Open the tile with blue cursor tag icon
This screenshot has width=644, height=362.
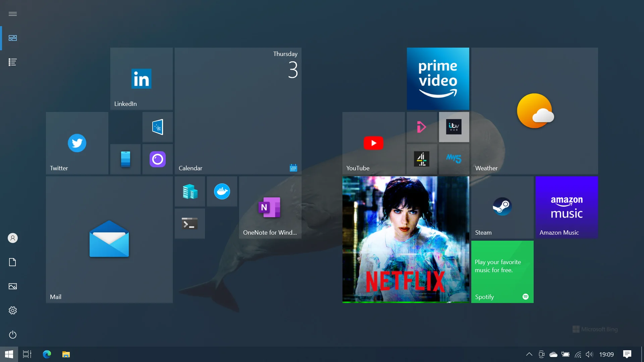coord(157,127)
